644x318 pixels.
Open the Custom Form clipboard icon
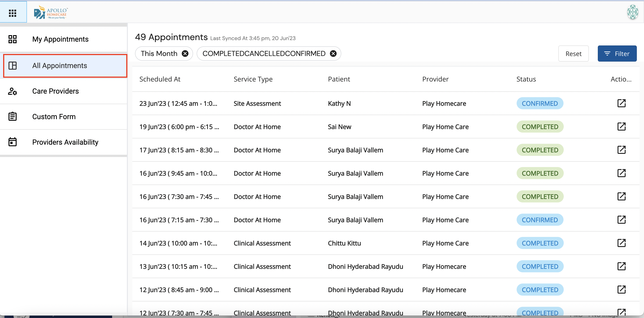[x=13, y=116]
